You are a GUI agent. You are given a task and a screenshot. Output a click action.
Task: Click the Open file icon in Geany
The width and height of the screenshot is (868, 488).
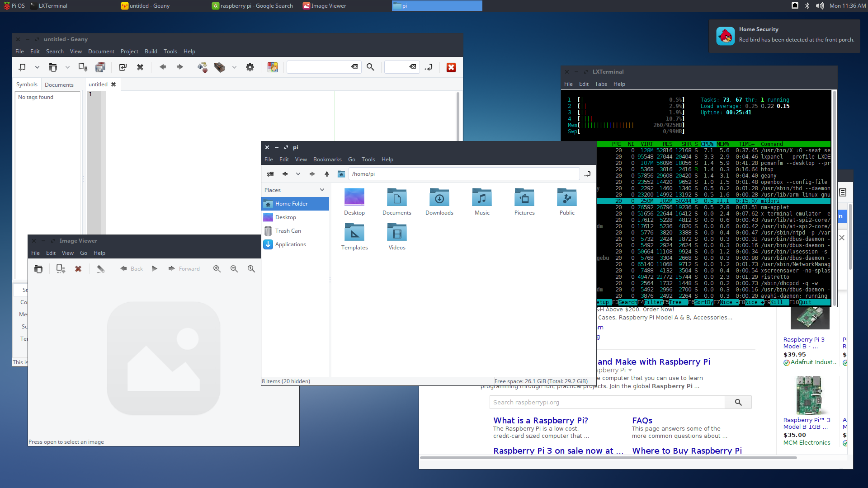pos(53,67)
